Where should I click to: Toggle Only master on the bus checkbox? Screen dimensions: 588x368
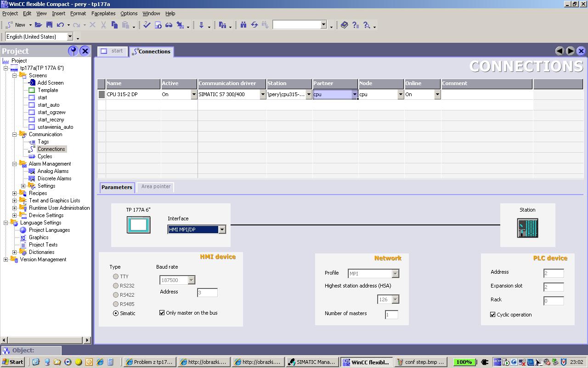click(162, 313)
